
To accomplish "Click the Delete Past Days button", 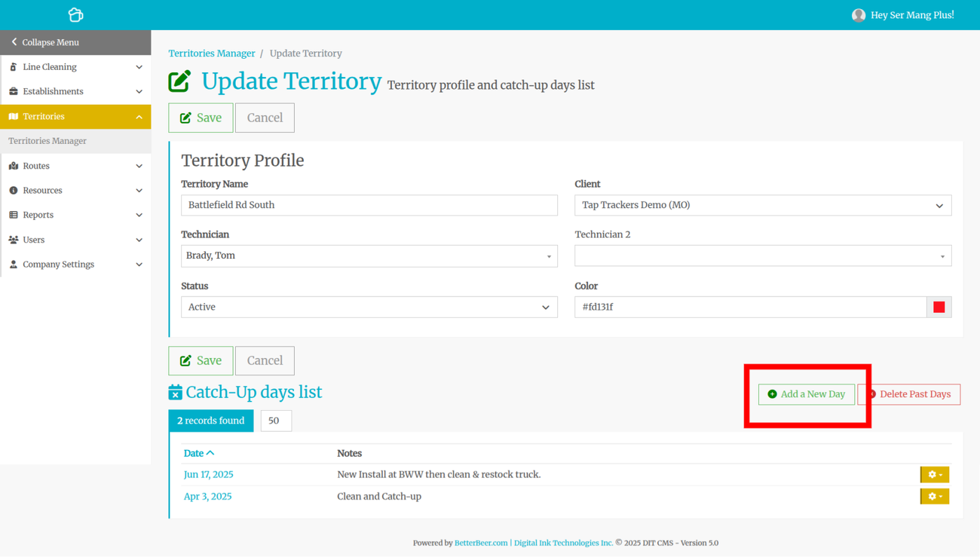I will (909, 394).
